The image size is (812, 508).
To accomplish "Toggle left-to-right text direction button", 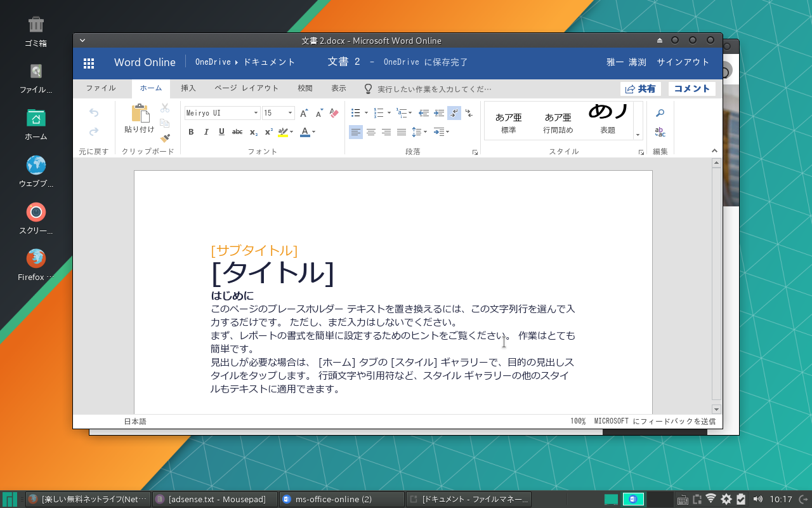I will point(454,113).
